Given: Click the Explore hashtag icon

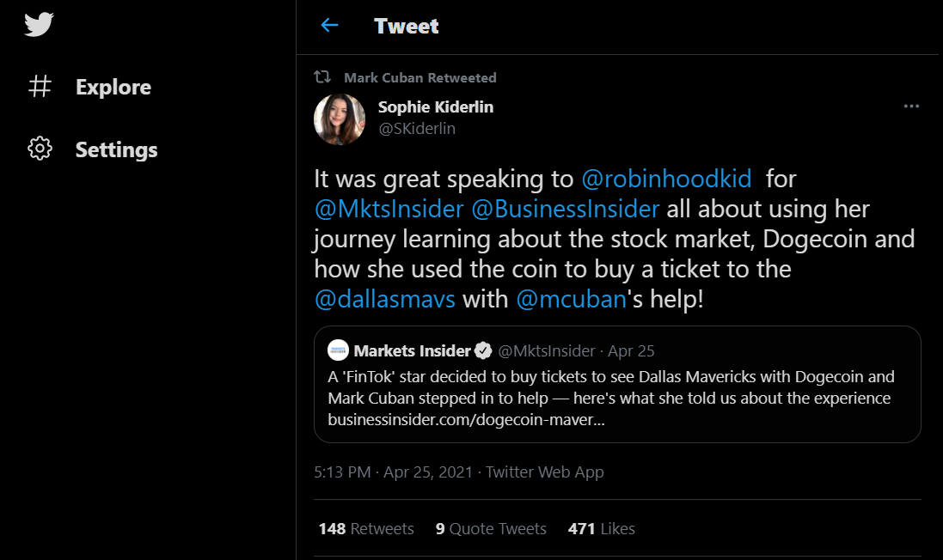Looking at the screenshot, I should coord(40,87).
